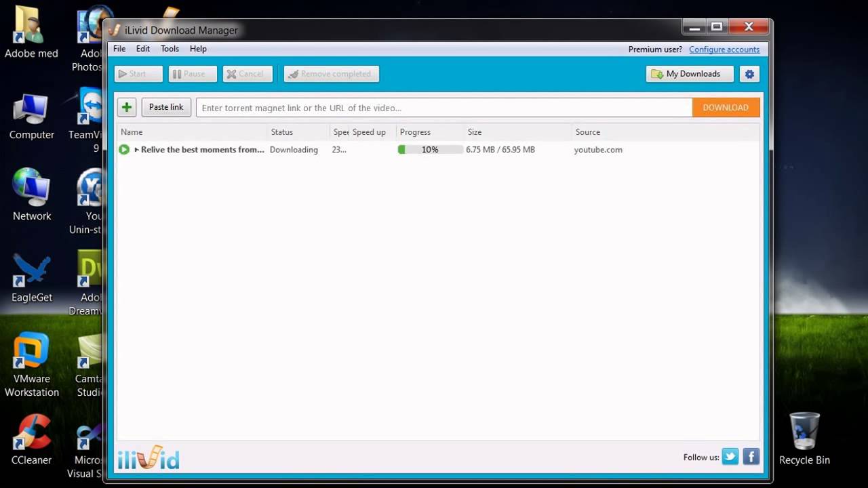
Task: Open the My Downloads folder button
Action: 690,74
